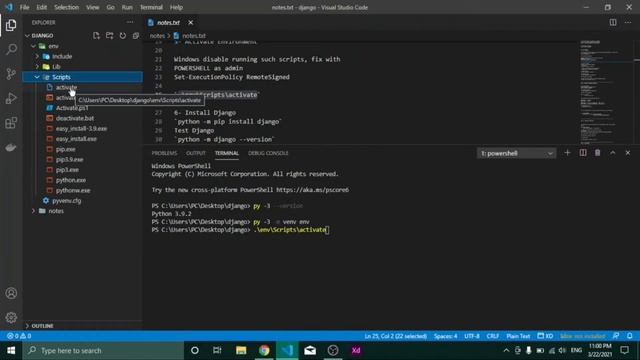Click the Windows search box

point(103,350)
